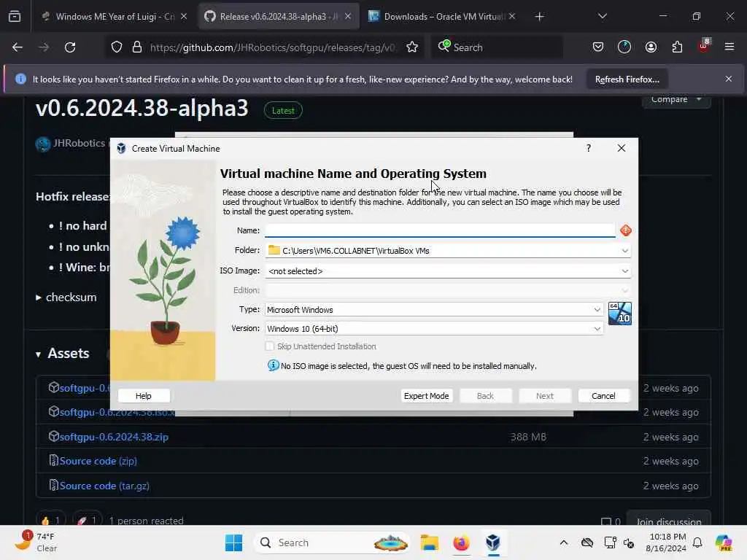Open the extensions puzzle icon
Image resolution: width=747 pixels, height=560 pixels.
(677, 47)
